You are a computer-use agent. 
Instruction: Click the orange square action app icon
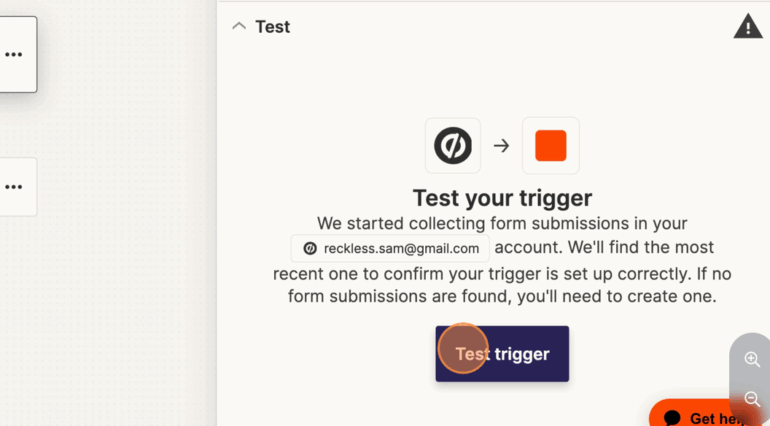[x=551, y=146]
